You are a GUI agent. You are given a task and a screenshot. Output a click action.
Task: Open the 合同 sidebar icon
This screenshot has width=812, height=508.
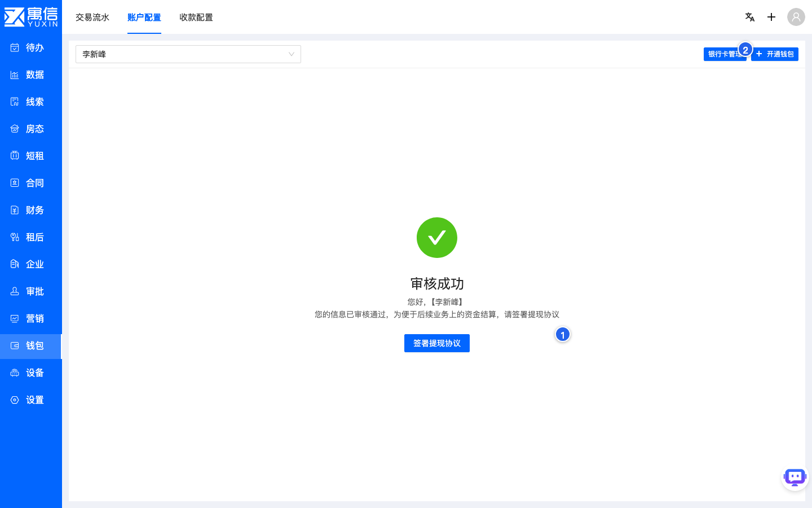(15, 183)
